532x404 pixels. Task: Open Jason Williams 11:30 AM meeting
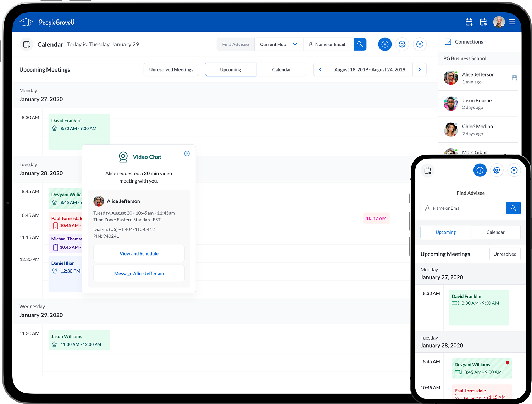click(x=79, y=340)
